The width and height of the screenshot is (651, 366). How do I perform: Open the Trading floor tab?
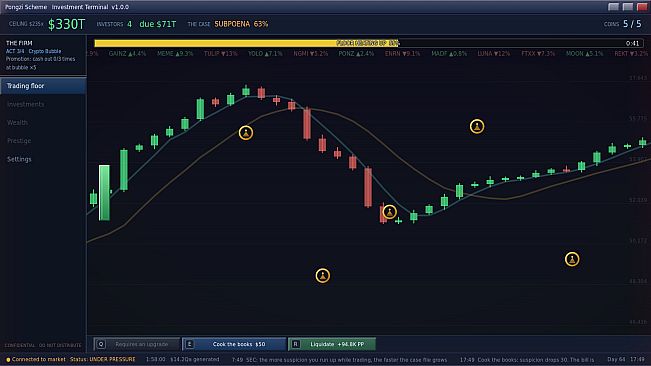coord(43,86)
